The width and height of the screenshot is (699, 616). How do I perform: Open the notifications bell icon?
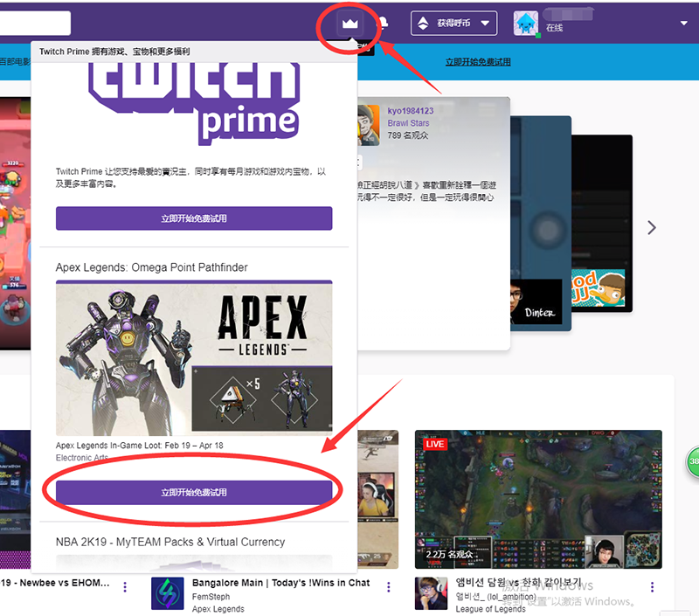(383, 23)
